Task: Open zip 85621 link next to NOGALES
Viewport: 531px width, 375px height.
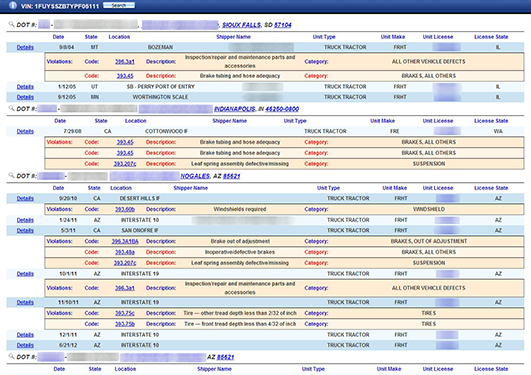Action: tap(231, 176)
